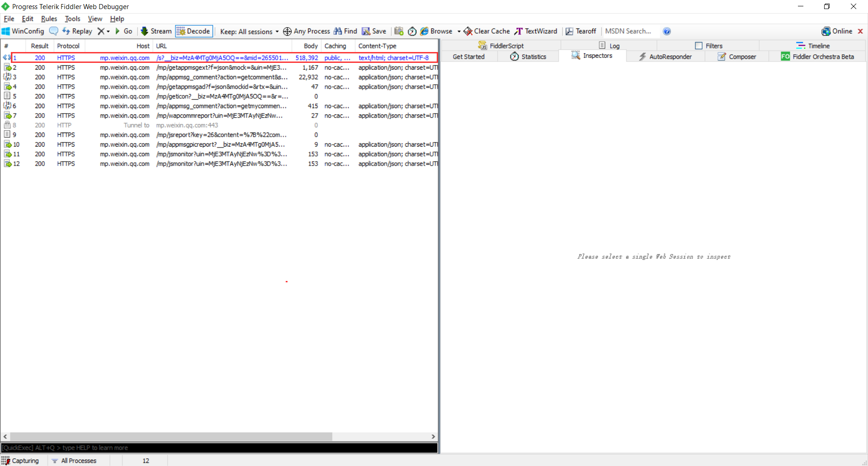The width and height of the screenshot is (868, 466).
Task: Select session 3 appmsg_comment getcomment row
Action: (x=219, y=77)
